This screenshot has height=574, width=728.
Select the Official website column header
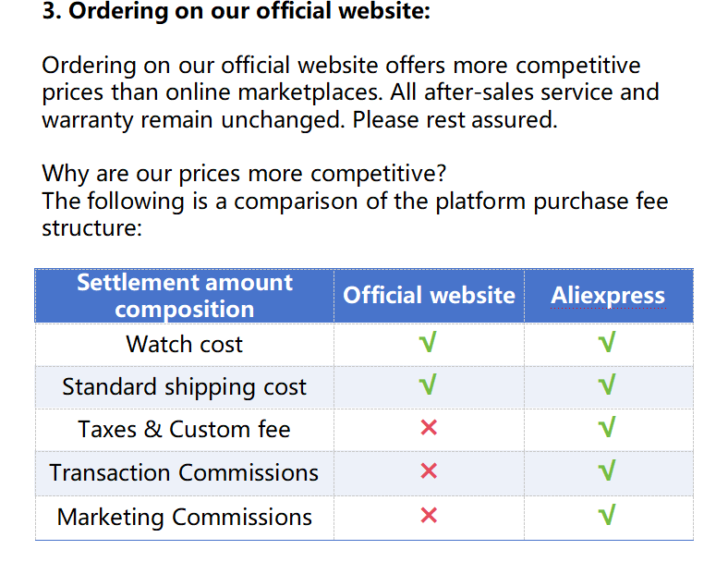pos(429,296)
